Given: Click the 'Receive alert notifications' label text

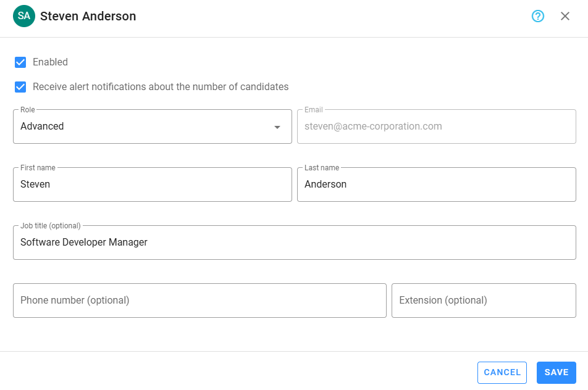Looking at the screenshot, I should (x=161, y=87).
